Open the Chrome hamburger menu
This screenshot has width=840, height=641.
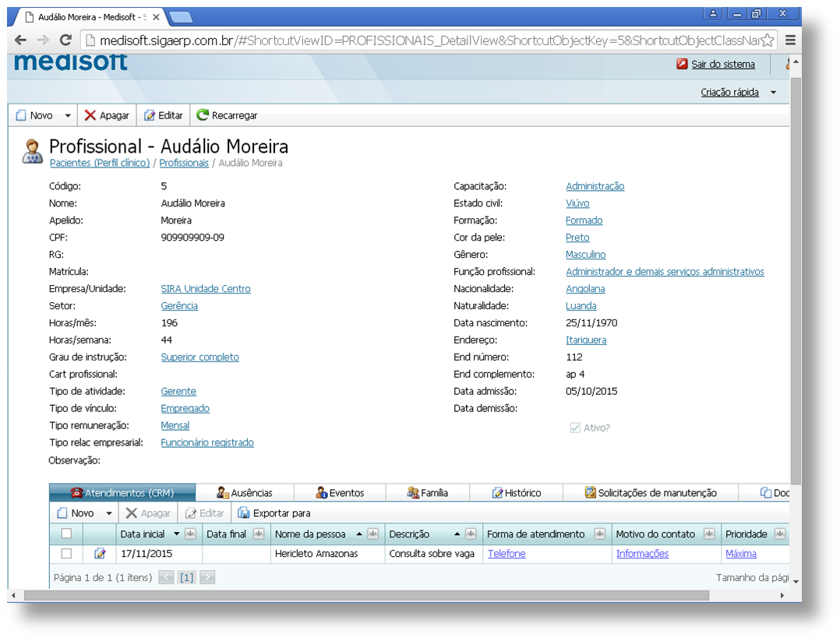tap(790, 41)
